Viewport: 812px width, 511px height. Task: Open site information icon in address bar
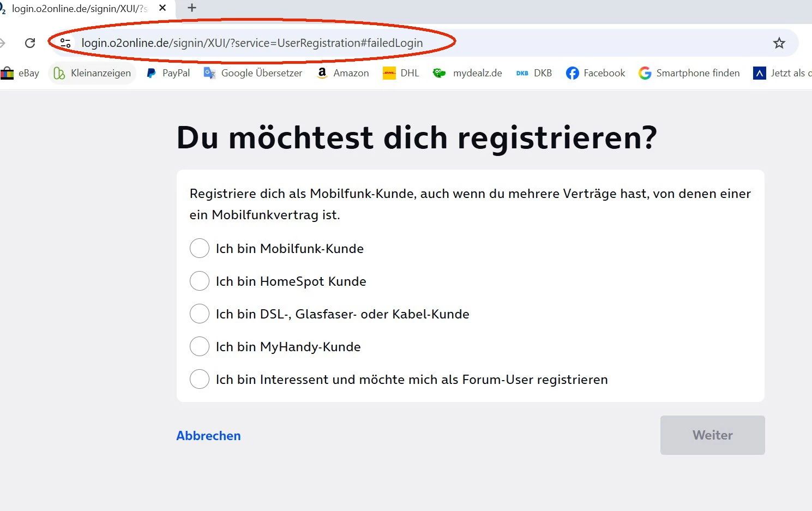coord(65,43)
